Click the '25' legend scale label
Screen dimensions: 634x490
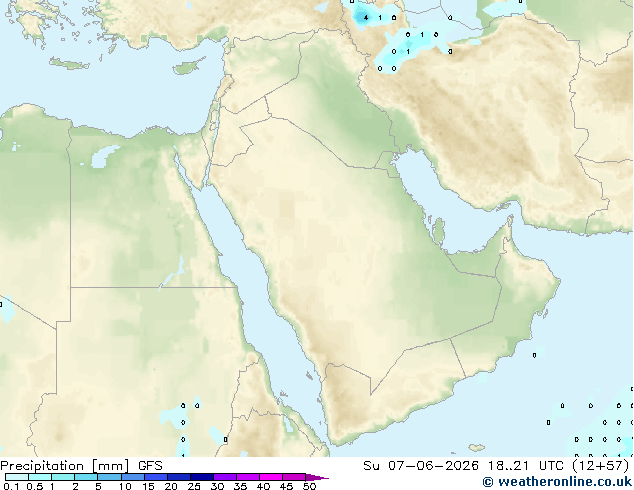[x=194, y=486]
